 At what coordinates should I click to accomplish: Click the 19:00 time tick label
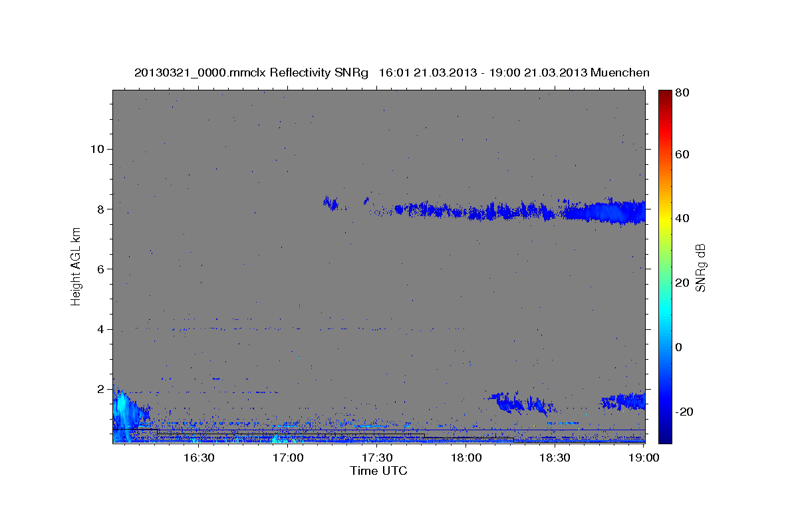pyautogui.click(x=644, y=458)
